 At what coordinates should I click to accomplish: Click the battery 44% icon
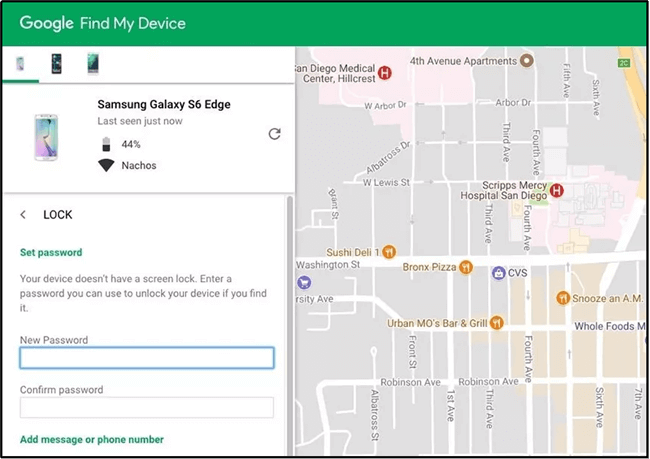coord(106,145)
